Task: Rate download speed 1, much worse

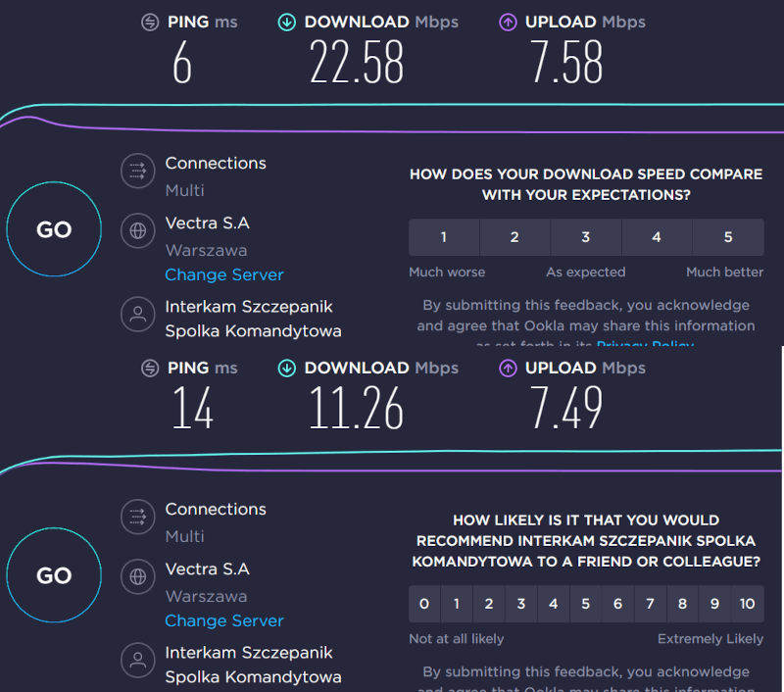Action: tap(444, 237)
